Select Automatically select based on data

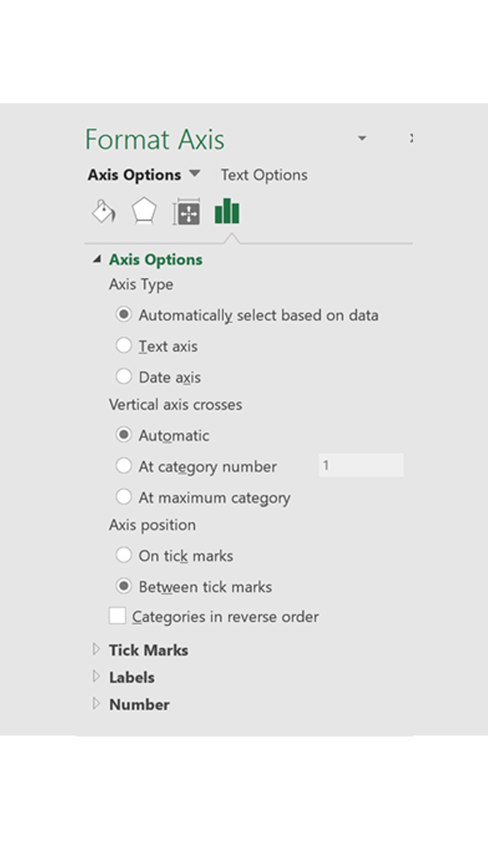point(124,315)
